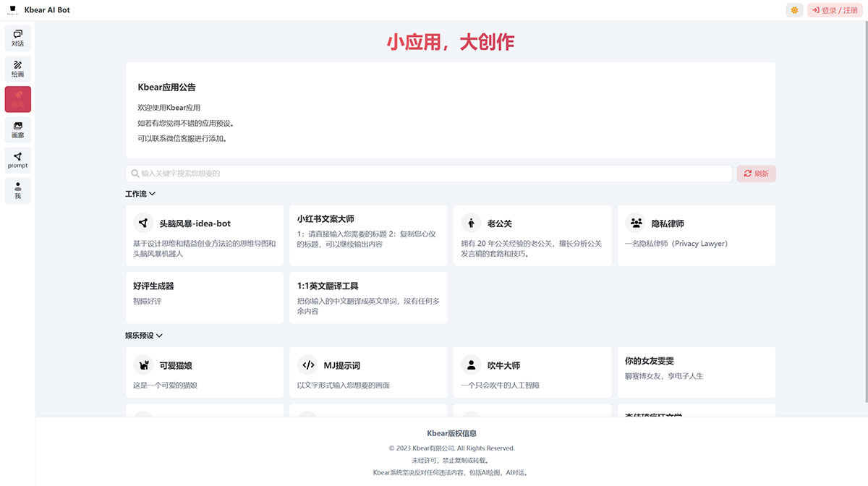Click the person icon on 老公关 card
Screen dimensions: 868x486
pyautogui.click(x=471, y=223)
